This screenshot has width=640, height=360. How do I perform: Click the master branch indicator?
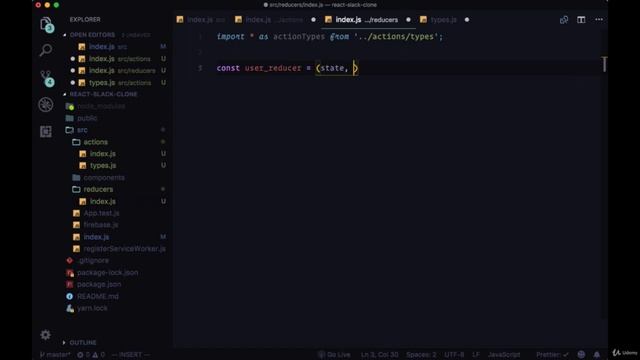[55, 354]
